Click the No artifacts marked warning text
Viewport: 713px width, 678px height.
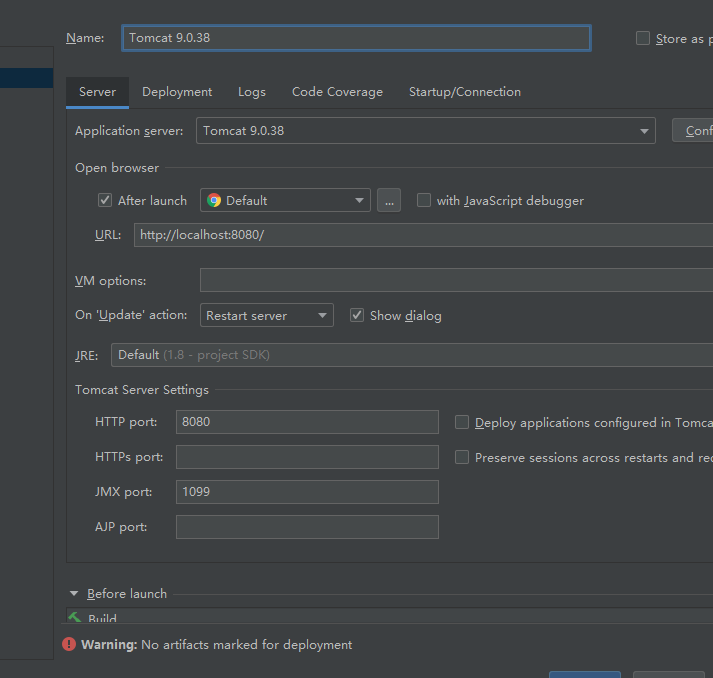tap(246, 644)
